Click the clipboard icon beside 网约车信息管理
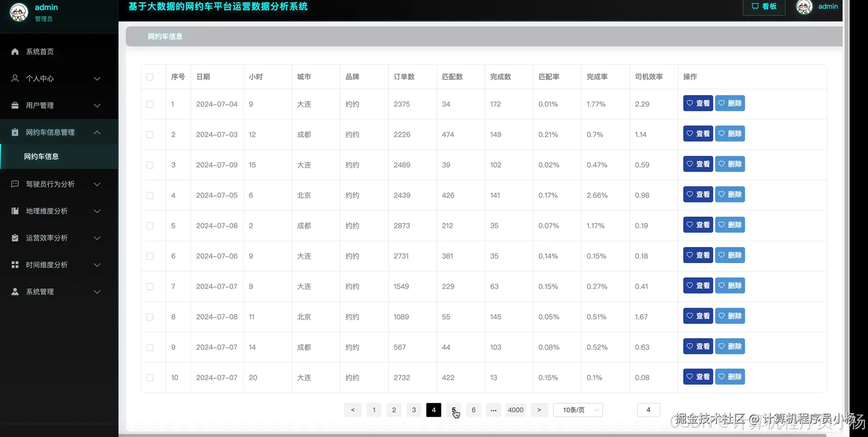Screen dimensions: 868x437 pyautogui.click(x=15, y=132)
